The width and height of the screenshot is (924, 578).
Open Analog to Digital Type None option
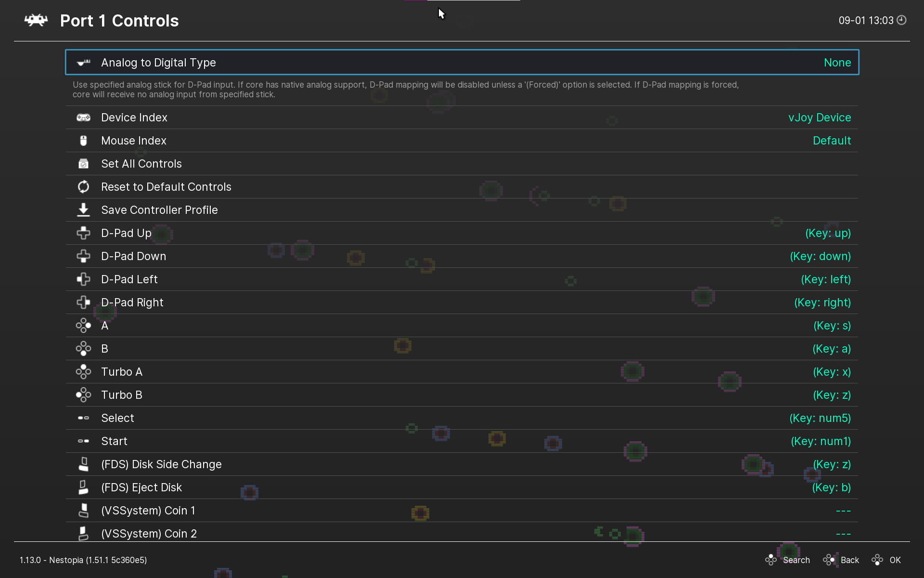(x=837, y=63)
